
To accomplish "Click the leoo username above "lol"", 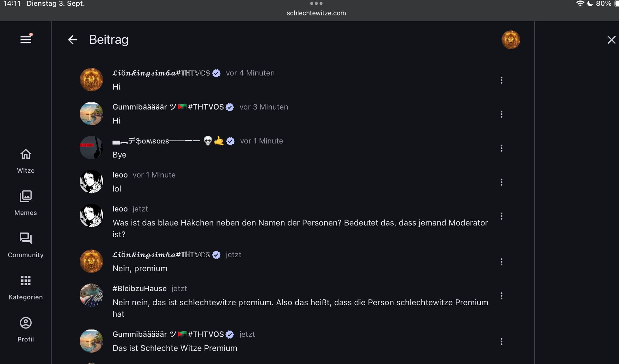I will 120,175.
